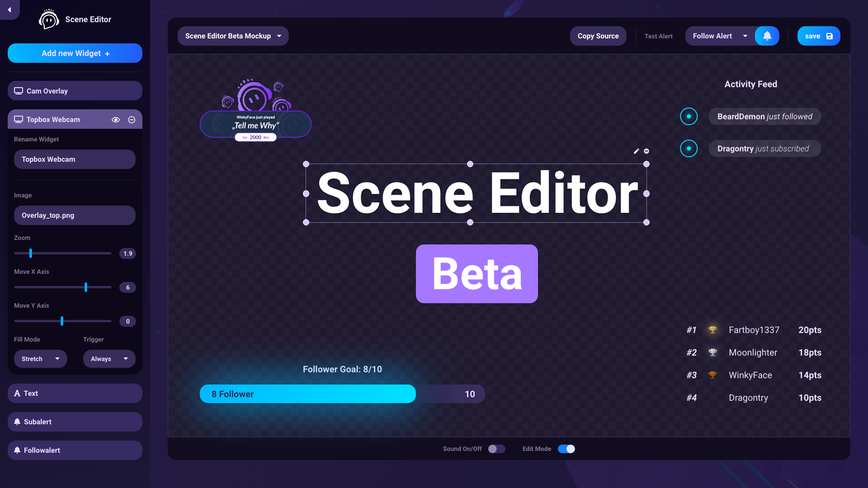Image resolution: width=868 pixels, height=488 pixels.
Task: Toggle visibility eye icon on Topbox Webcam
Action: point(117,119)
